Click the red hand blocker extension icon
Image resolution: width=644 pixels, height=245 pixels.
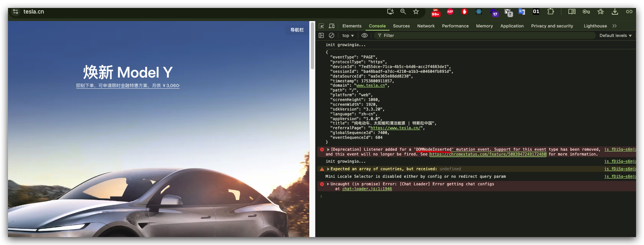pyautogui.click(x=464, y=12)
